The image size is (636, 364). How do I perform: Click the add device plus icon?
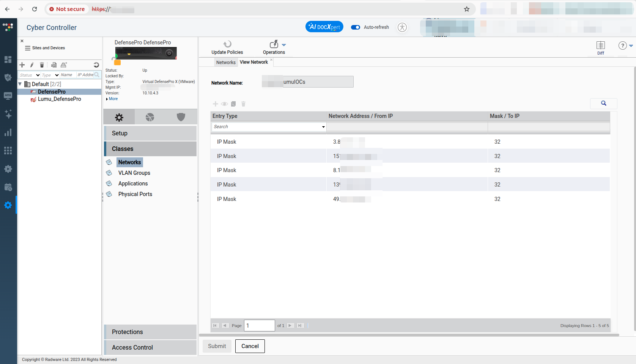click(22, 65)
